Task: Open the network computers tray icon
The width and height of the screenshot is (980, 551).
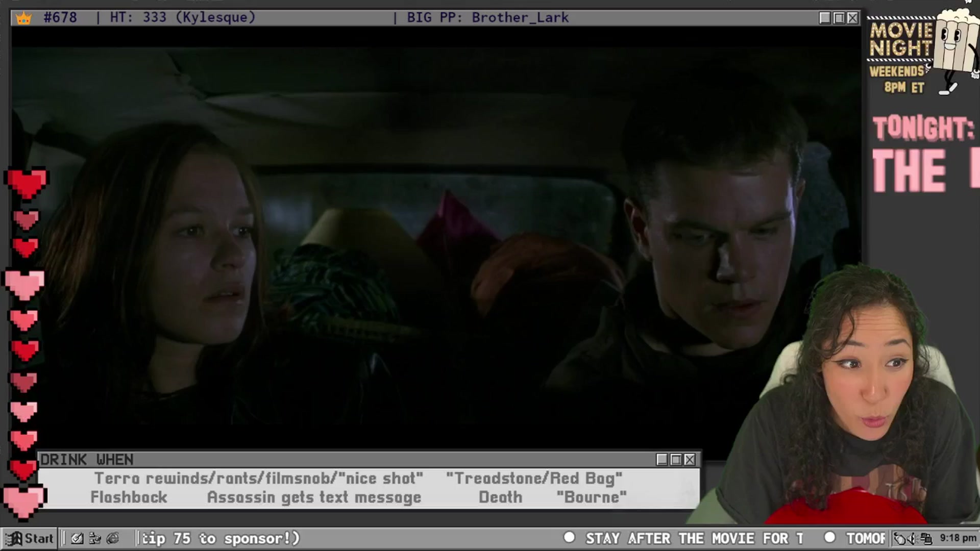Action: click(926, 538)
